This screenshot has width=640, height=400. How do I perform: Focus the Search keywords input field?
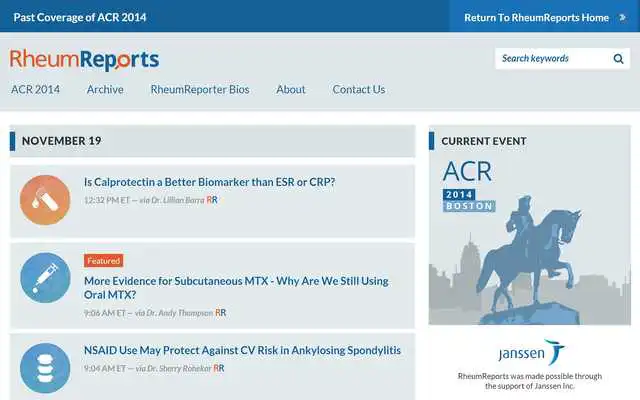[553, 58]
